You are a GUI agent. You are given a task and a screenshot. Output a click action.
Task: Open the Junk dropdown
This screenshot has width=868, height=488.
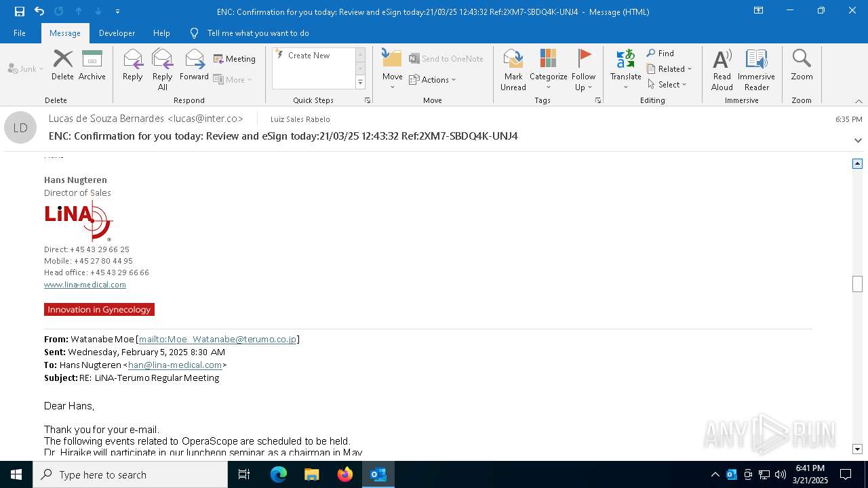coord(25,68)
